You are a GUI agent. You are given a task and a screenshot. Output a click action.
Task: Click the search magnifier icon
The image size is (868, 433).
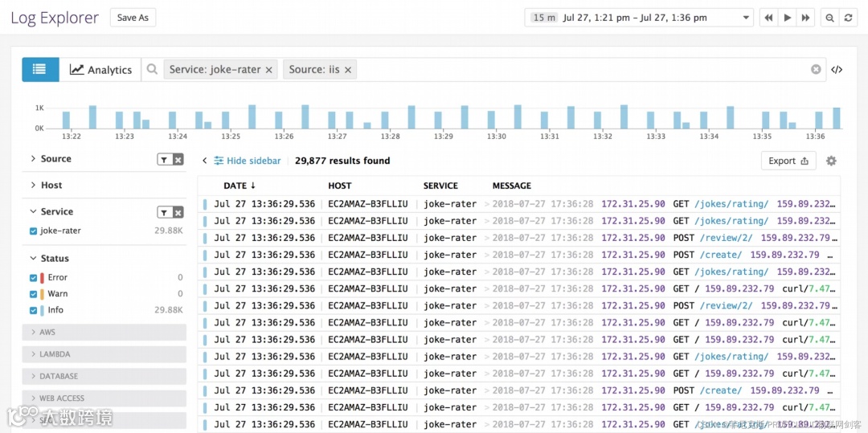[152, 70]
